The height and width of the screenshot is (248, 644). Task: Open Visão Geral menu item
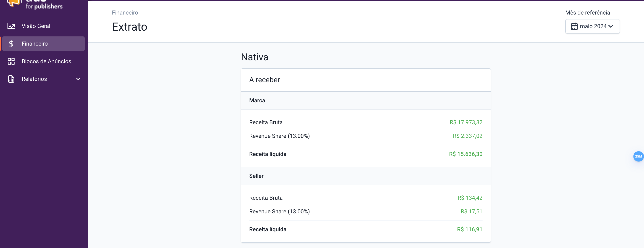click(x=36, y=26)
